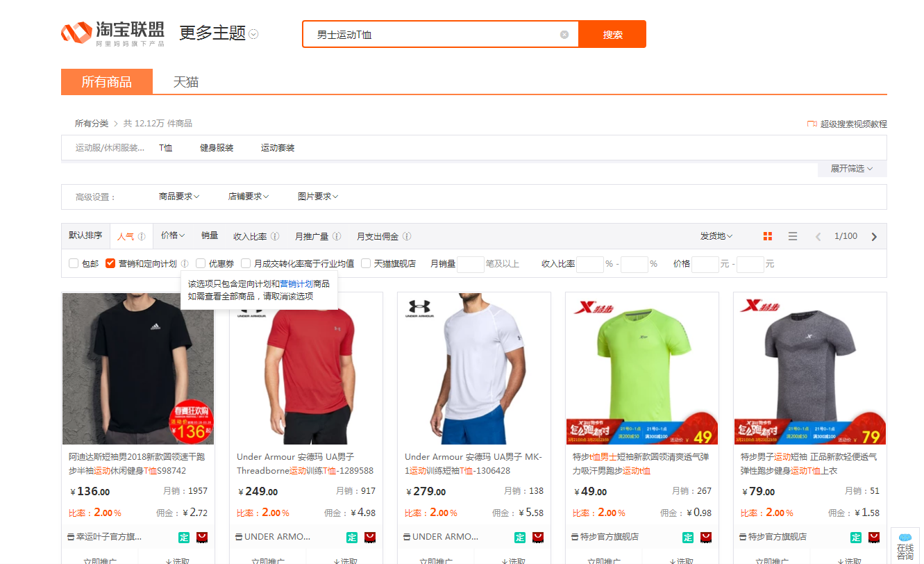Enable 月成交转化率高于行业均值 checkbox
The image size is (924, 564).
(x=246, y=263)
